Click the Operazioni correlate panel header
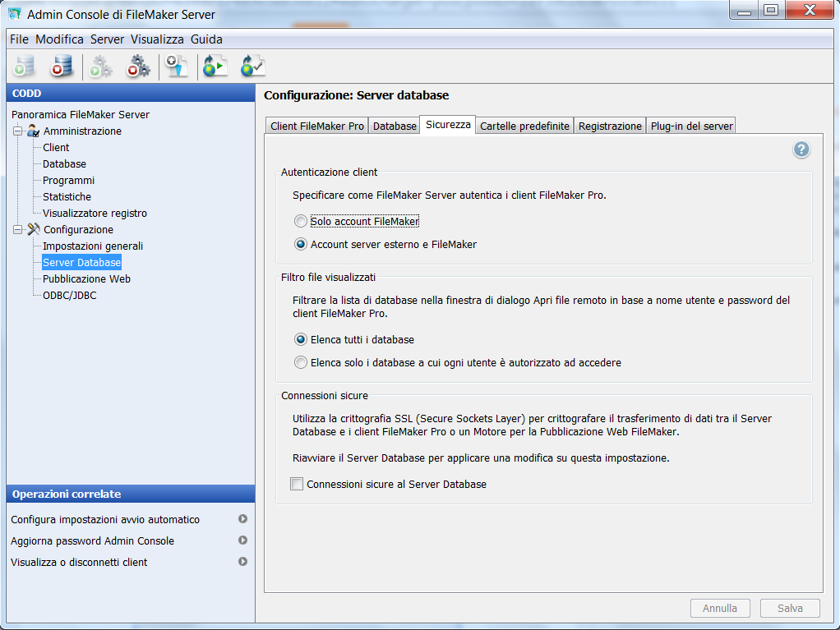The width and height of the screenshot is (840, 630). [131, 494]
